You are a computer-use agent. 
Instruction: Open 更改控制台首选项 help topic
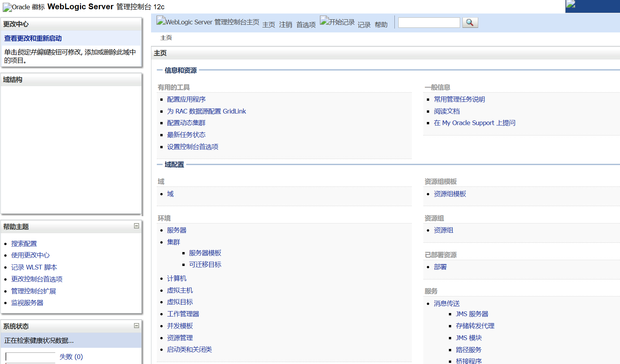coord(37,279)
